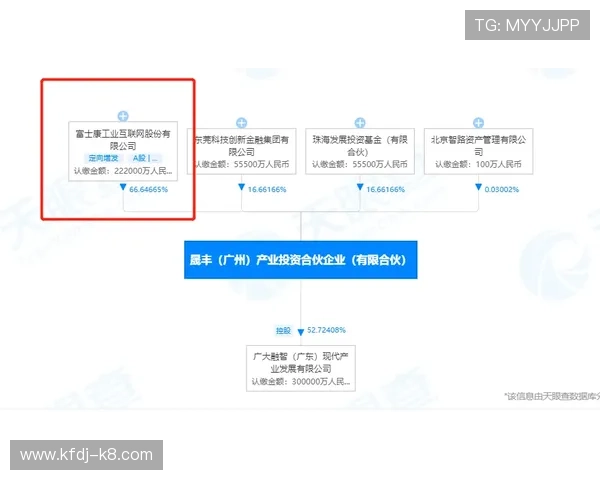The height and width of the screenshot is (480, 600).
Task: Select the 52.72408% share percentage
Action: pyautogui.click(x=326, y=330)
